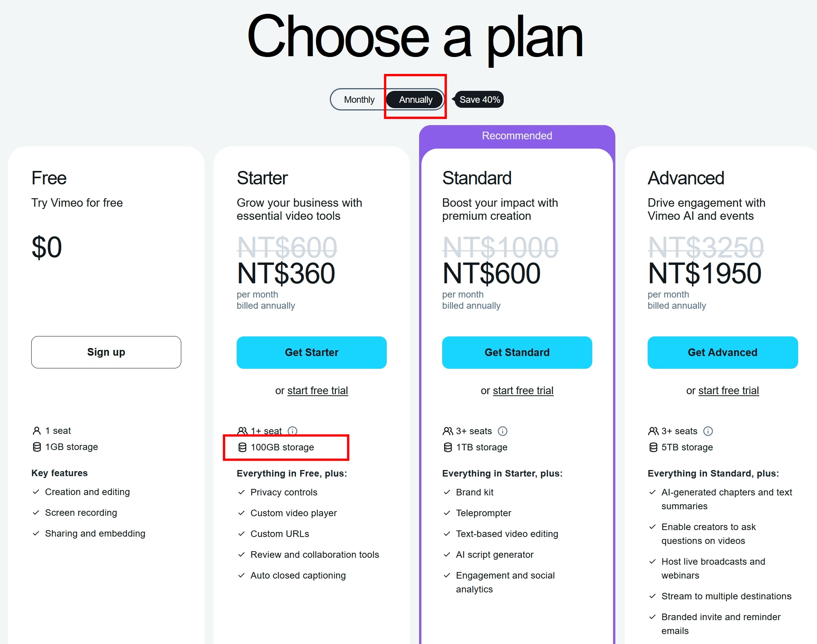Click the Save 40% badge
The width and height of the screenshot is (817, 644).
coord(480,100)
